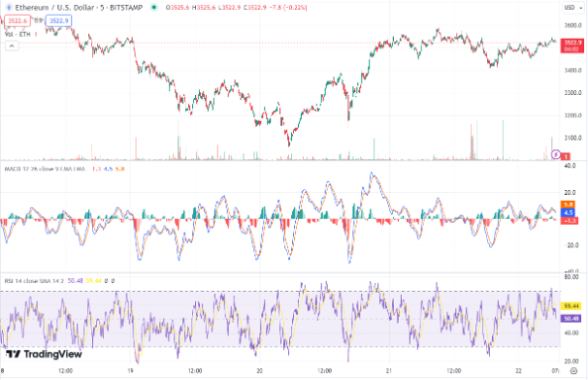Click date 19 on the time axis
This screenshot has width=588, height=380.
pos(130,371)
